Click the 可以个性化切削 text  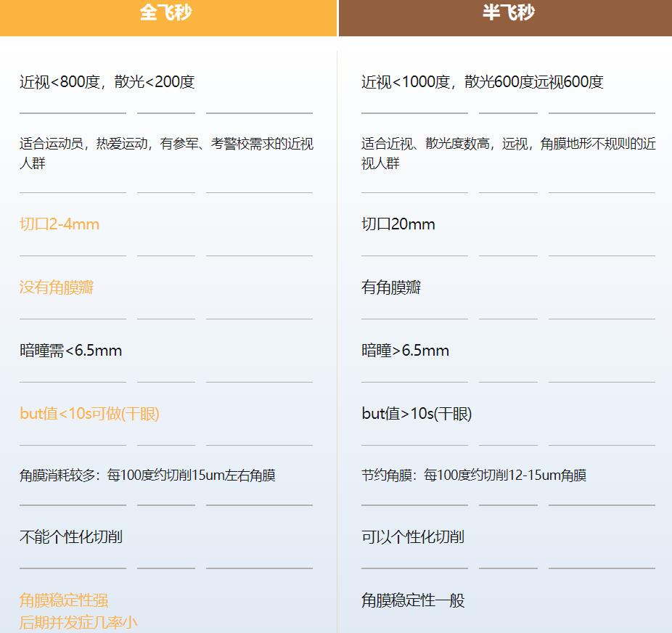(413, 537)
